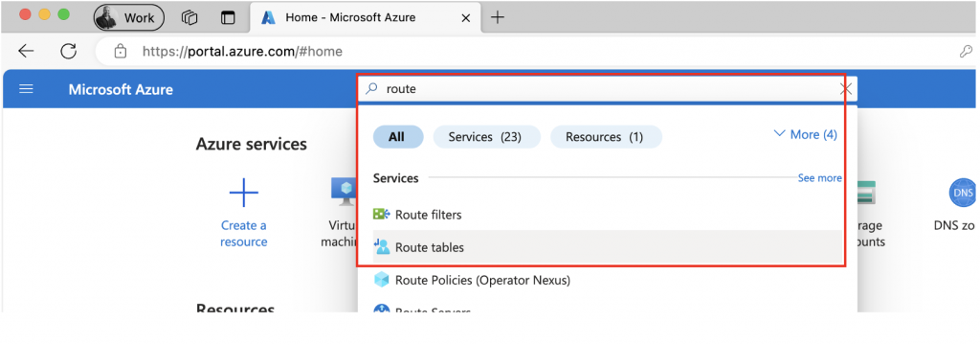Click the red macOS close window button
Viewport: 980px width, 345px height.
(x=25, y=14)
